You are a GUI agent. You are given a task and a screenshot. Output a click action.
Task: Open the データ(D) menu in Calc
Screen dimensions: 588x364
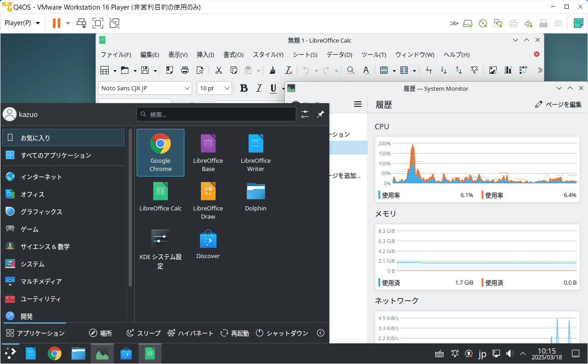(339, 55)
